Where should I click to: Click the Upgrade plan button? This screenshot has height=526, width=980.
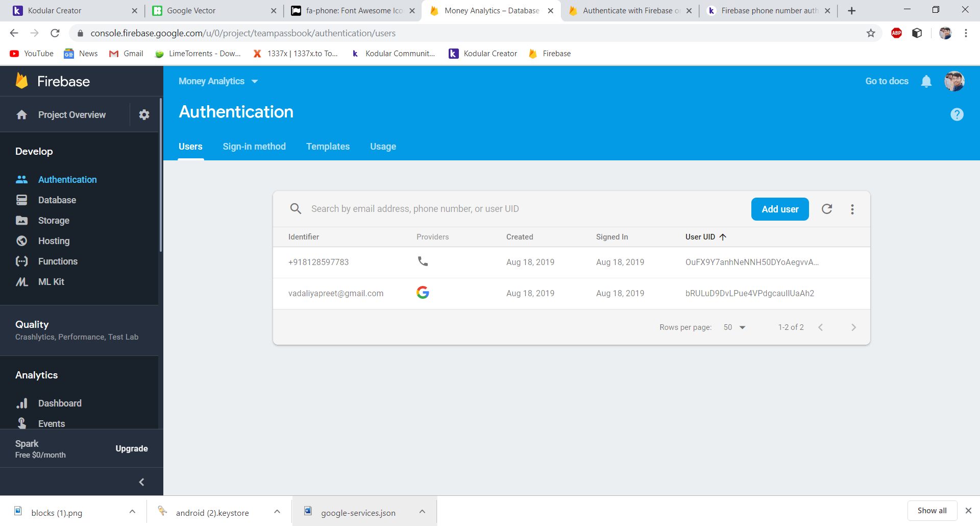(x=131, y=448)
